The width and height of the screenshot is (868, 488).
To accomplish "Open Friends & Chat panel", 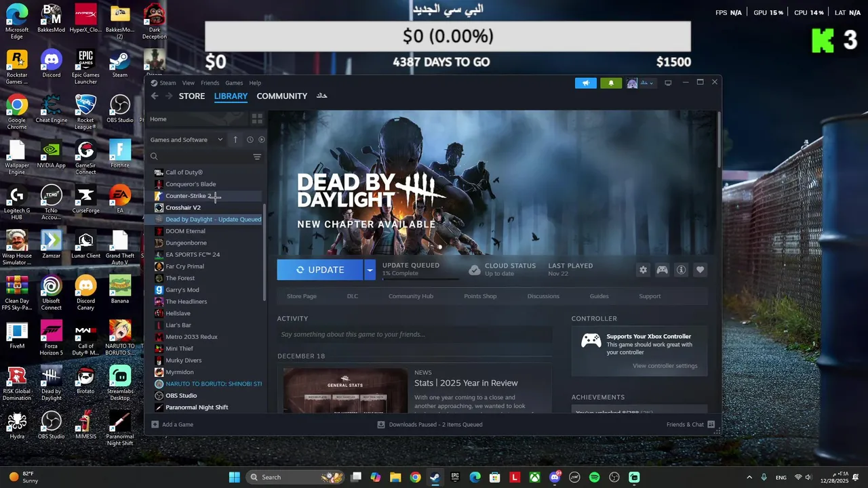I will 690,424.
